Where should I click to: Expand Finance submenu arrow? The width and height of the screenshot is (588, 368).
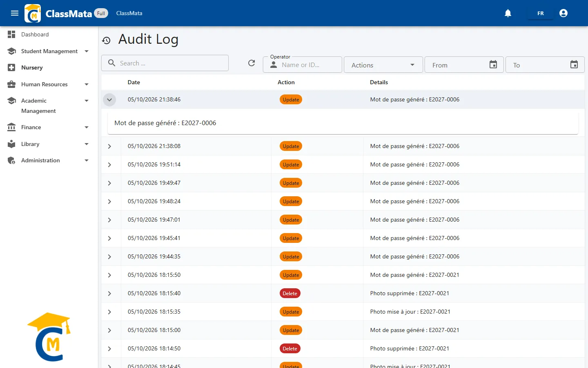point(87,127)
